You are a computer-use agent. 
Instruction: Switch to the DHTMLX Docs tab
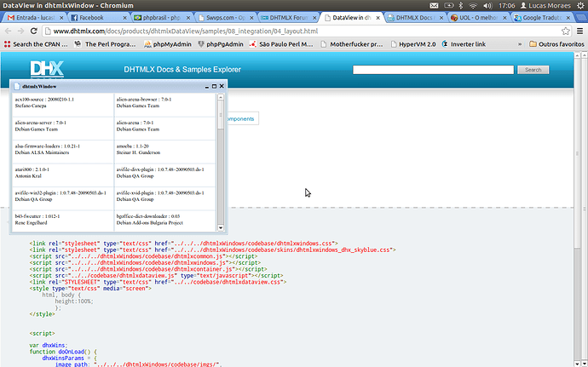[416, 18]
